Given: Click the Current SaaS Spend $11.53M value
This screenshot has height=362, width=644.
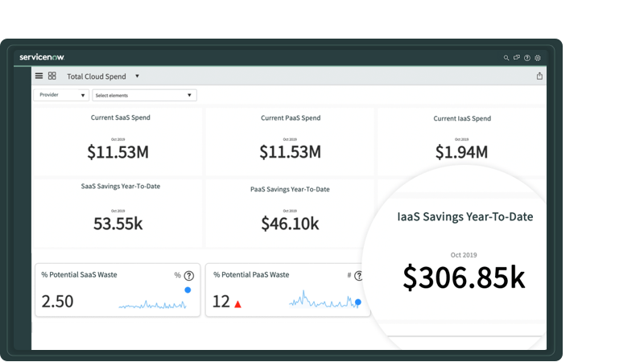Looking at the screenshot, I should tap(118, 152).
